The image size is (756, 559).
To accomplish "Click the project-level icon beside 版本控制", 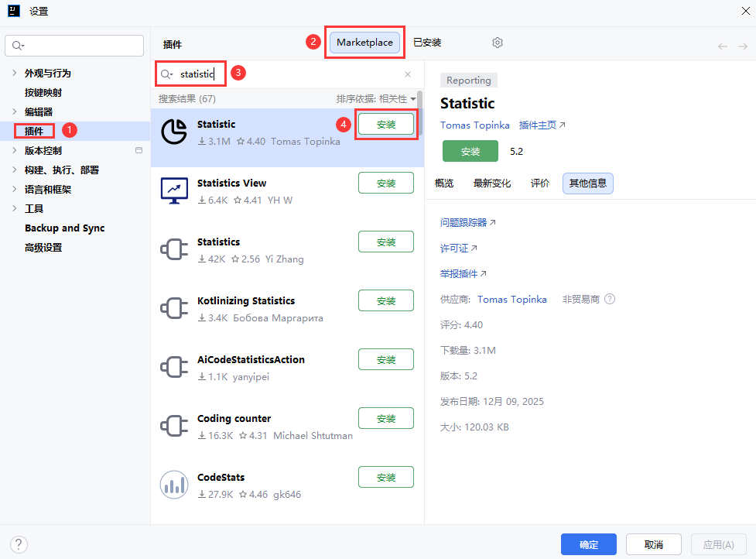I will click(139, 150).
